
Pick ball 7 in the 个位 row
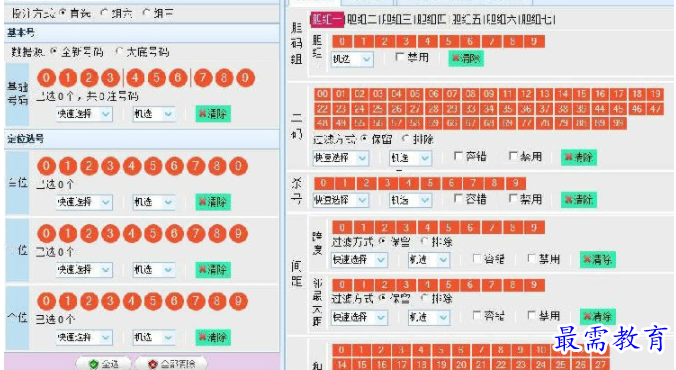click(196, 301)
